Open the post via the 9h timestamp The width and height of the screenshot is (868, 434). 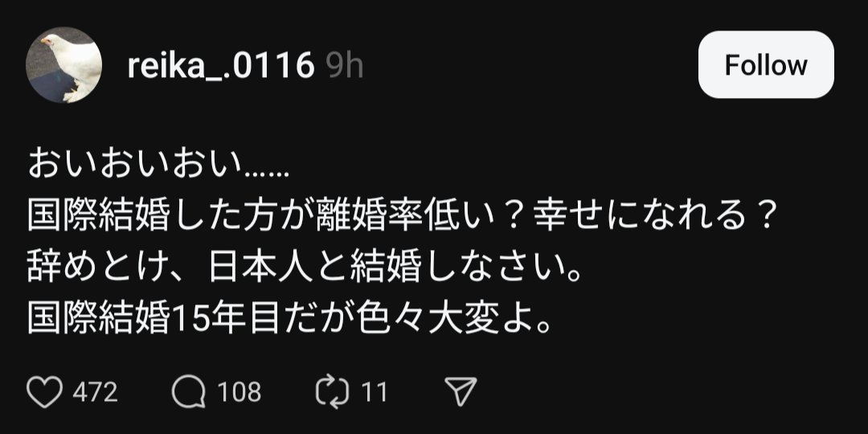[x=344, y=67]
